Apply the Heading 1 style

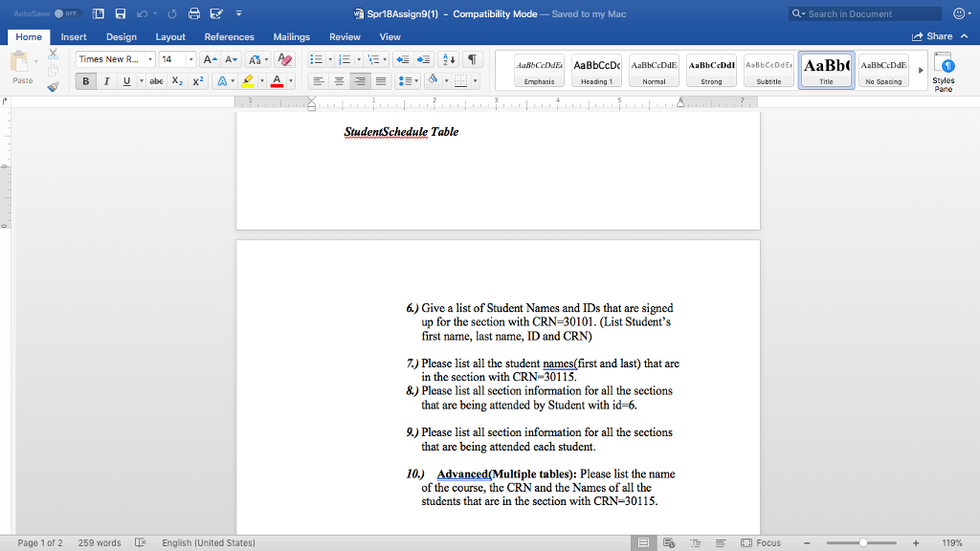[x=596, y=70]
